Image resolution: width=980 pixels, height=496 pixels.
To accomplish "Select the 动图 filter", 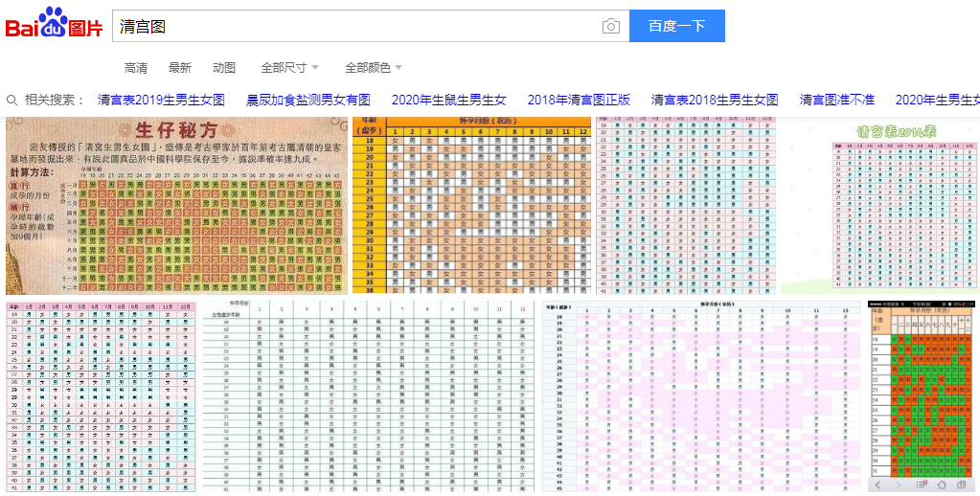I will point(224,68).
